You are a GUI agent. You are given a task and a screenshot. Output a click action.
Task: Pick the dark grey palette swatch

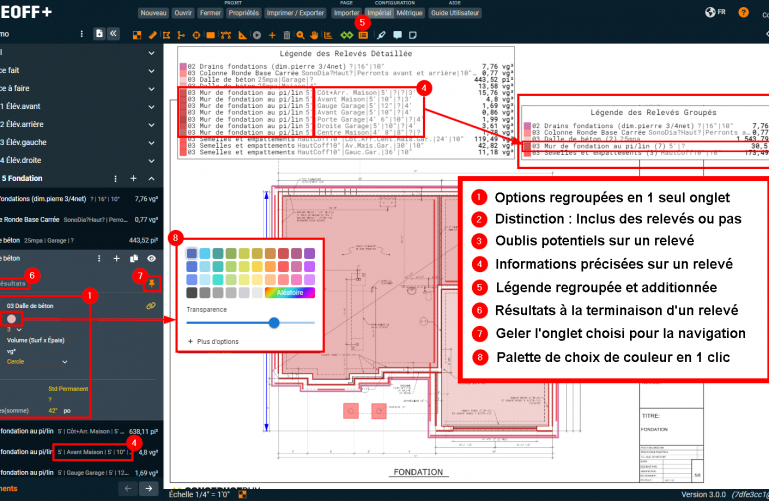coord(192,293)
